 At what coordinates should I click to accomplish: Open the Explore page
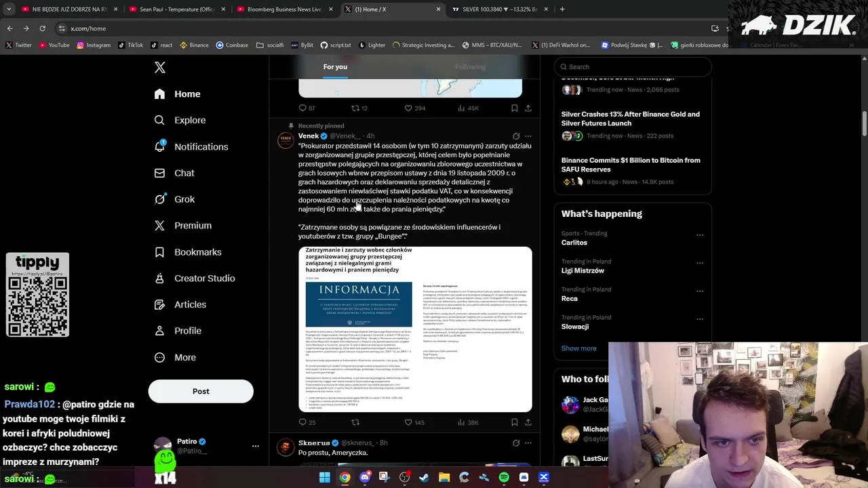point(180,120)
